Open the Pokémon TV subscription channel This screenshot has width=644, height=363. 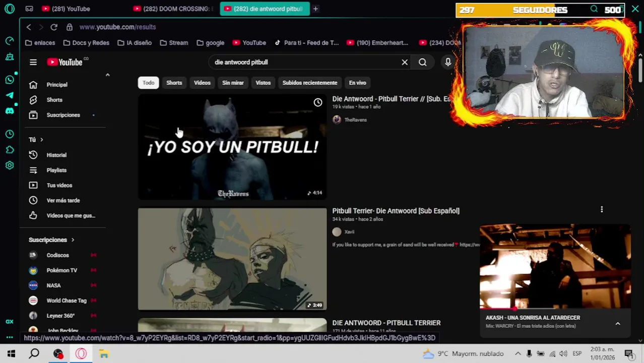(x=62, y=270)
